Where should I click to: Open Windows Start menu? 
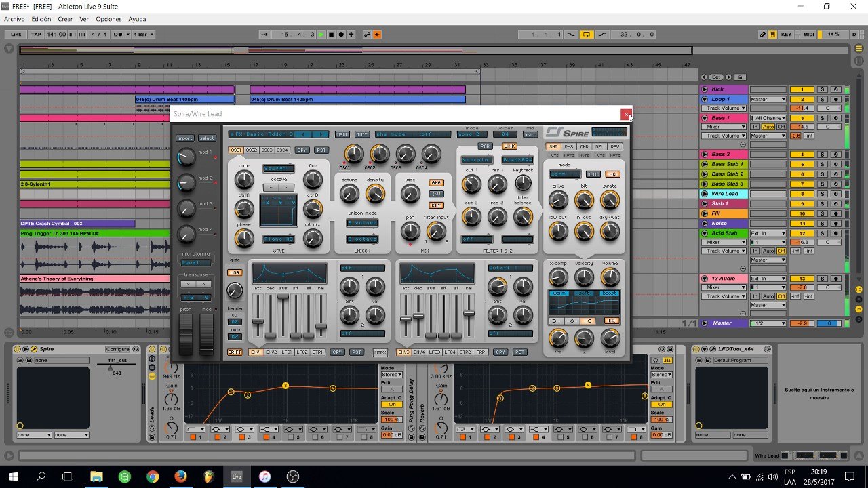pyautogui.click(x=13, y=476)
